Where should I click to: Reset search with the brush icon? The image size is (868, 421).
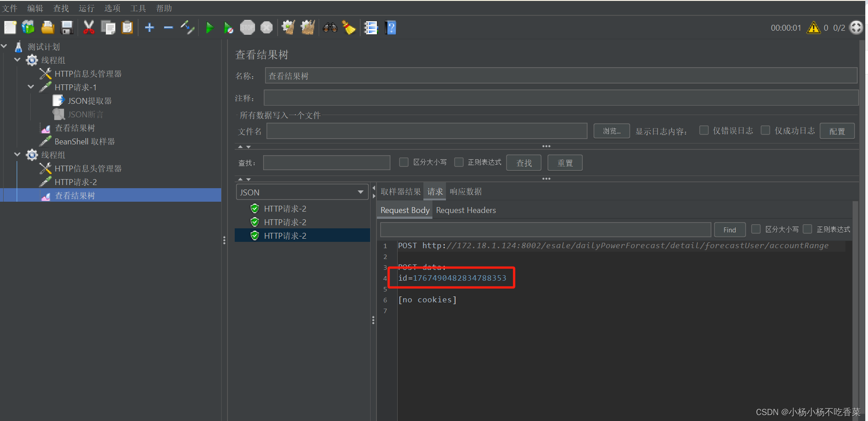pos(349,28)
